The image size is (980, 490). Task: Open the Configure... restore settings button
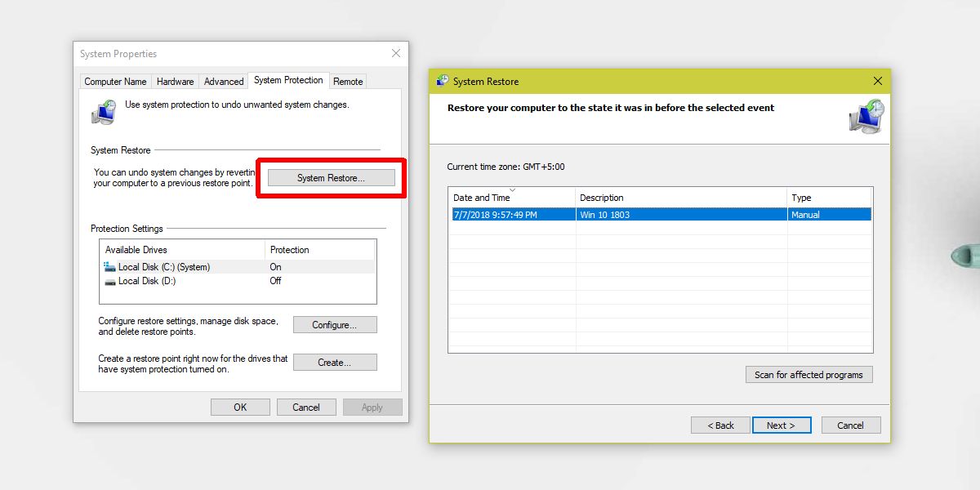point(335,325)
